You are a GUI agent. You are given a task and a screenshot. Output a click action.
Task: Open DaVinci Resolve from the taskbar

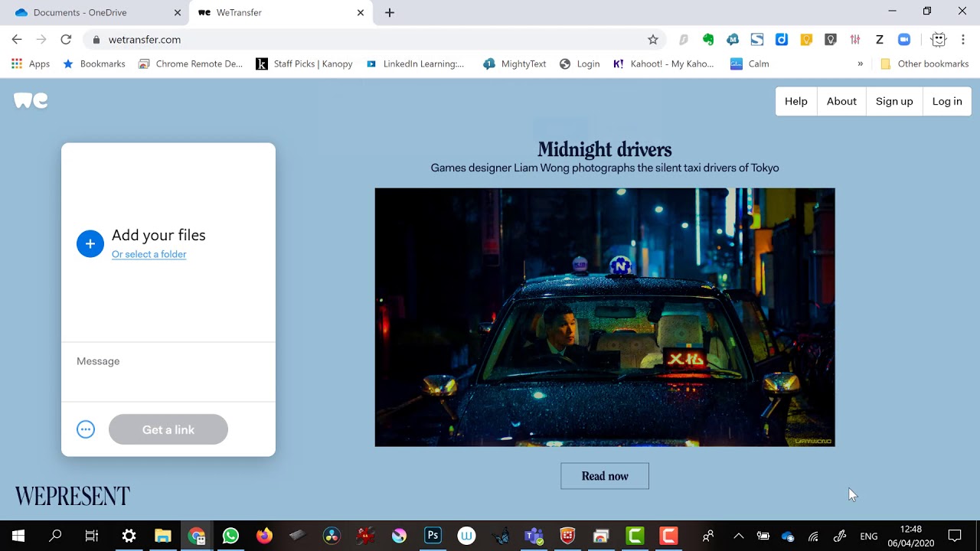pyautogui.click(x=332, y=536)
